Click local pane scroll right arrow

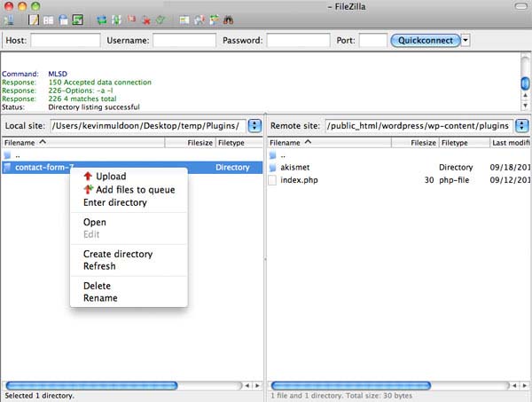[257, 385]
